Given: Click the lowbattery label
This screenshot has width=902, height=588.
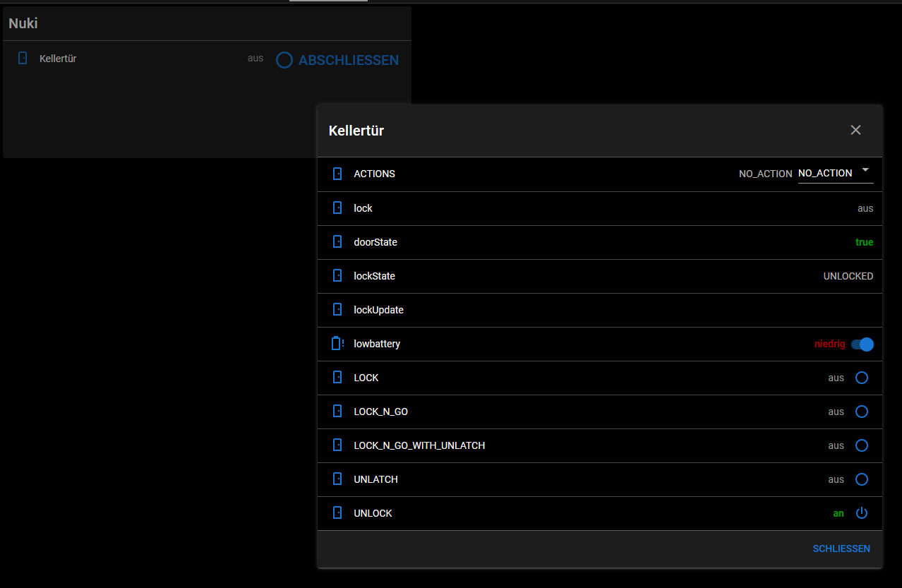Looking at the screenshot, I should click(377, 344).
